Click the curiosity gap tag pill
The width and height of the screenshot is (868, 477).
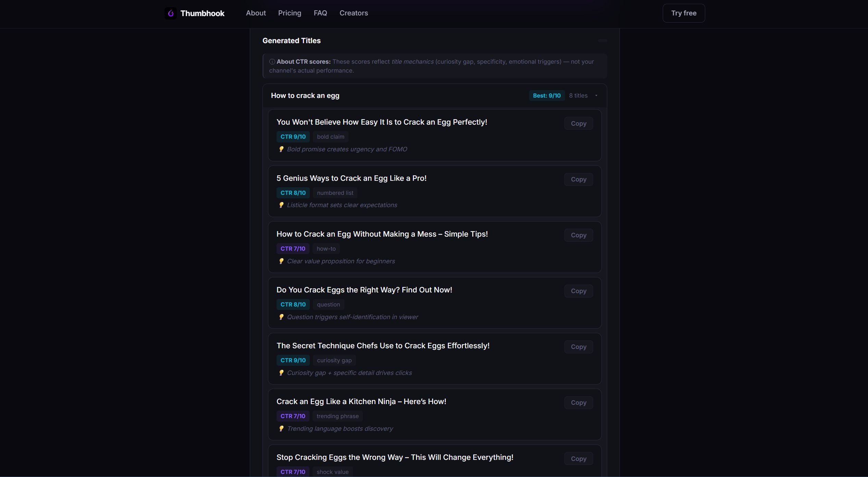click(334, 360)
